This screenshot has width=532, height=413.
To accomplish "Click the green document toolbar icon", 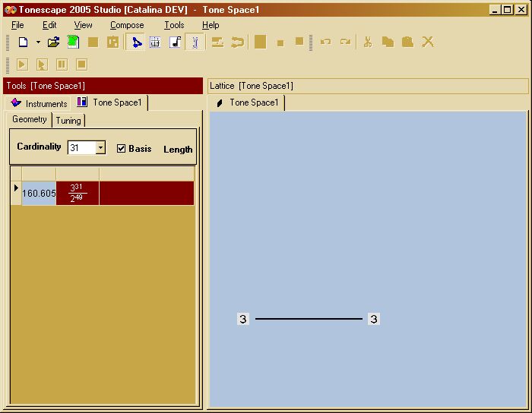I will [73, 43].
